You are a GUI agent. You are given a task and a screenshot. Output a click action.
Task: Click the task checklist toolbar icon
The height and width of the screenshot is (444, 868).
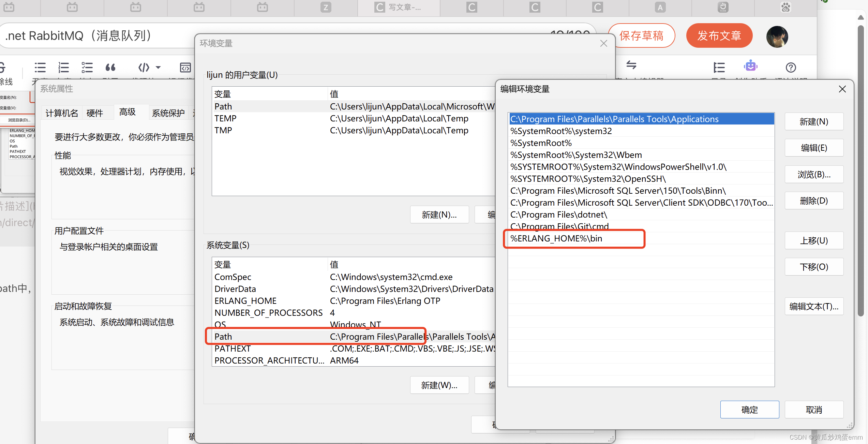87,68
